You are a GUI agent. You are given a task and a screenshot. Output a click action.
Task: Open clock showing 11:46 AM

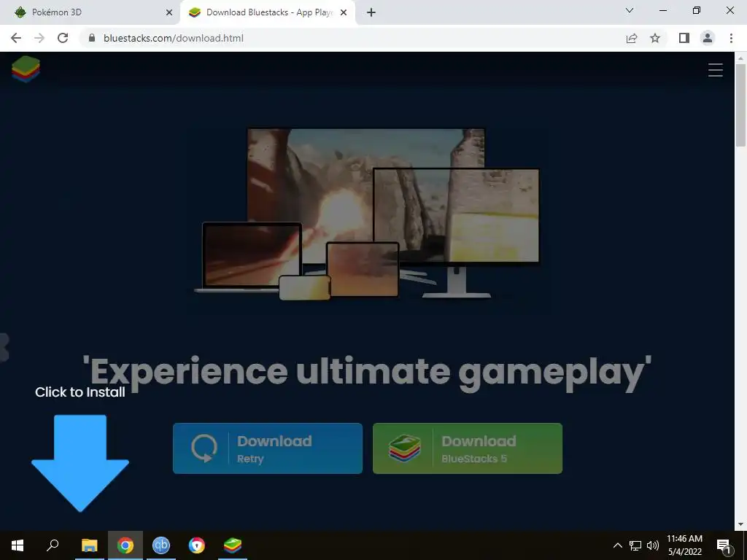pos(684,545)
